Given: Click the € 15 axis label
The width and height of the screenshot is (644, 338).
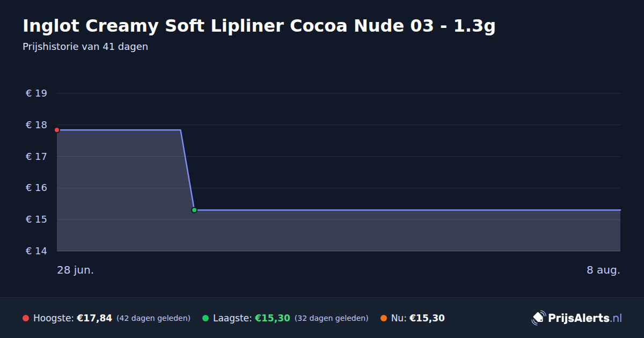Looking at the screenshot, I should pos(36,219).
